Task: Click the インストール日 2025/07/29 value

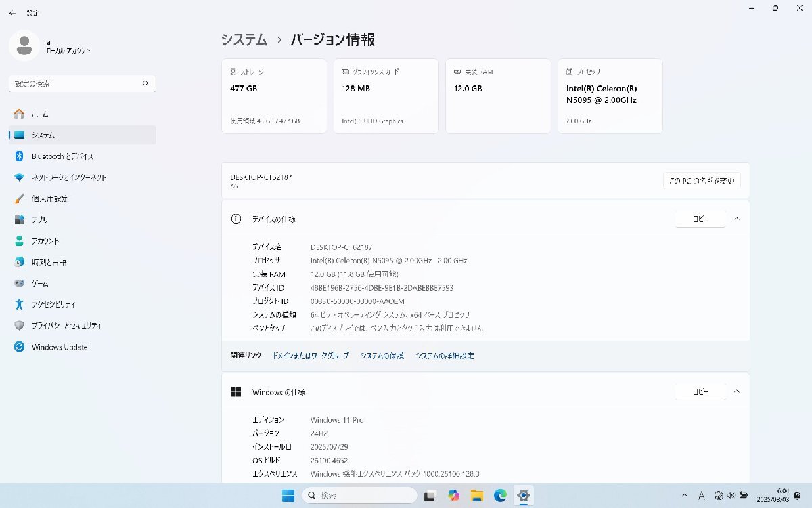Action: [x=330, y=447]
